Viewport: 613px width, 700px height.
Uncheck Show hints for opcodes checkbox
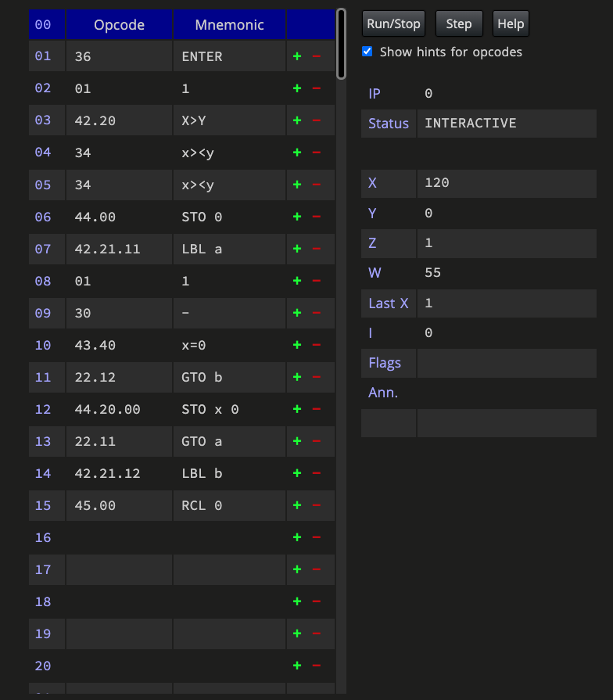point(367,52)
